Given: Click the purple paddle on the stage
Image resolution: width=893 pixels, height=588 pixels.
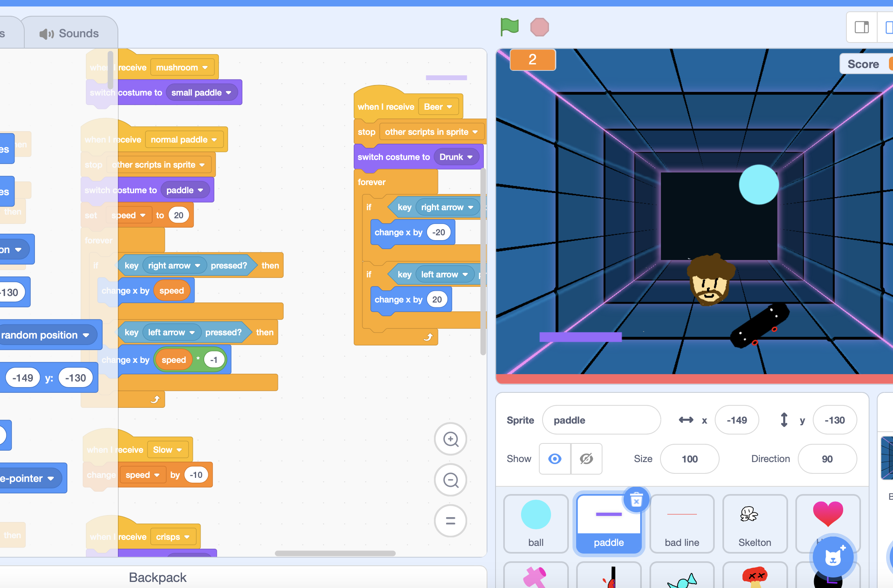Looking at the screenshot, I should pos(580,337).
